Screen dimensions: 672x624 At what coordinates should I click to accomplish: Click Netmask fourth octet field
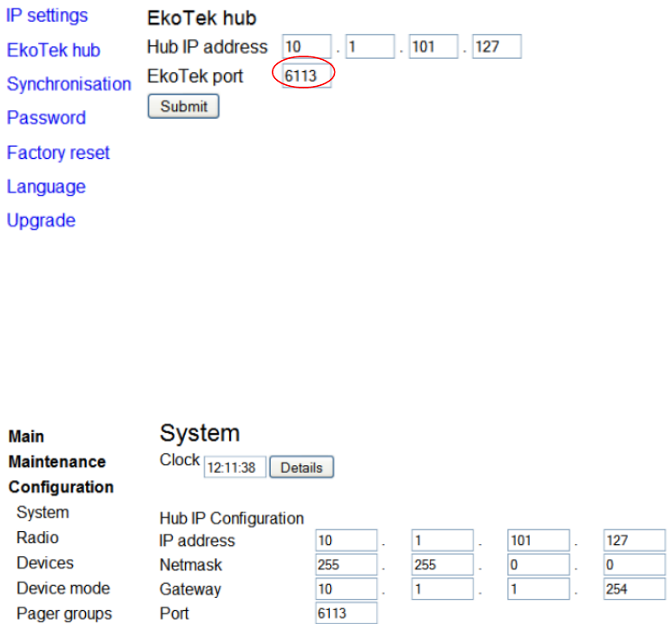[635, 564]
